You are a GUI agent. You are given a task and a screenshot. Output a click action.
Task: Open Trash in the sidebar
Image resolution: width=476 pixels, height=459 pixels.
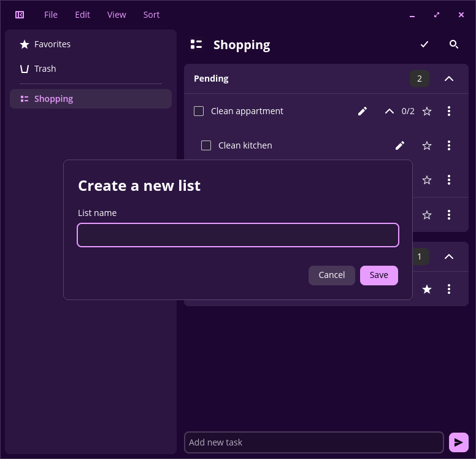90,69
